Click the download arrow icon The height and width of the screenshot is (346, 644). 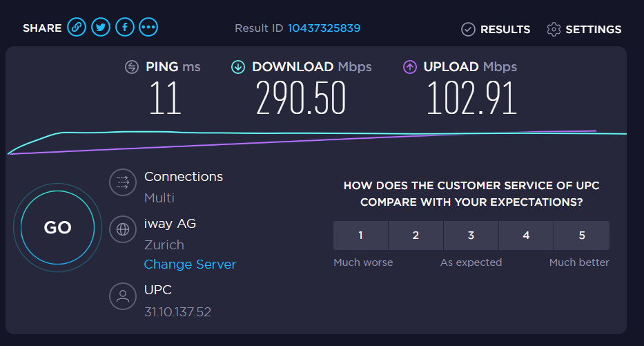[238, 67]
